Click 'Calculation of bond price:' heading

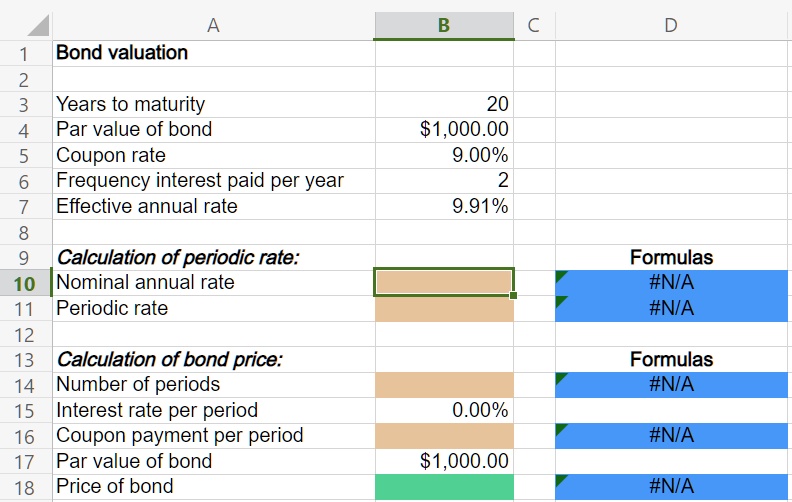click(170, 360)
